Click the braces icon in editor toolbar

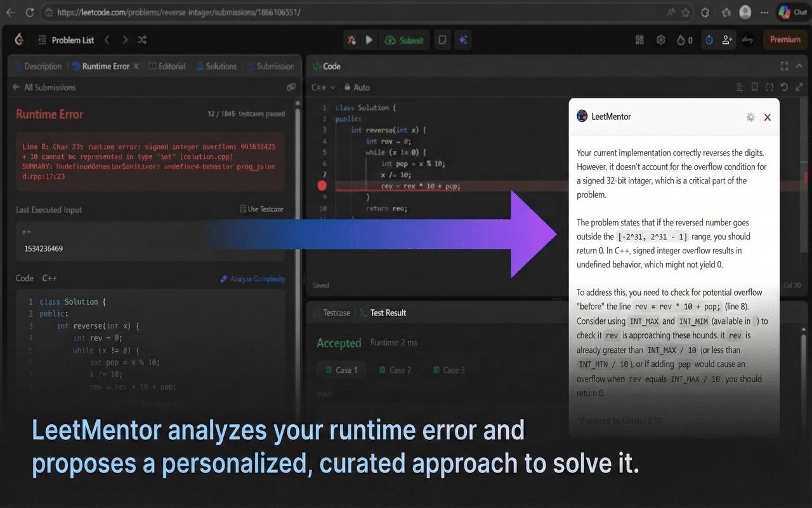coord(769,87)
